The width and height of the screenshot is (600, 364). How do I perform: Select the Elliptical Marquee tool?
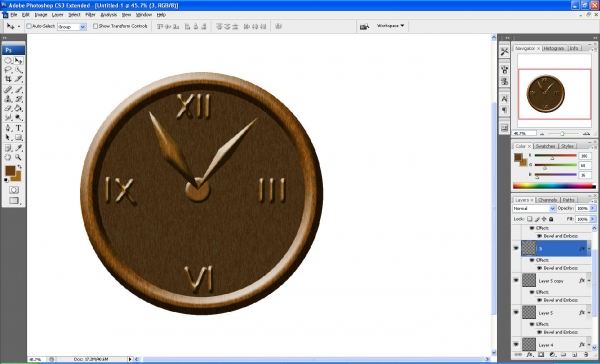[8, 60]
